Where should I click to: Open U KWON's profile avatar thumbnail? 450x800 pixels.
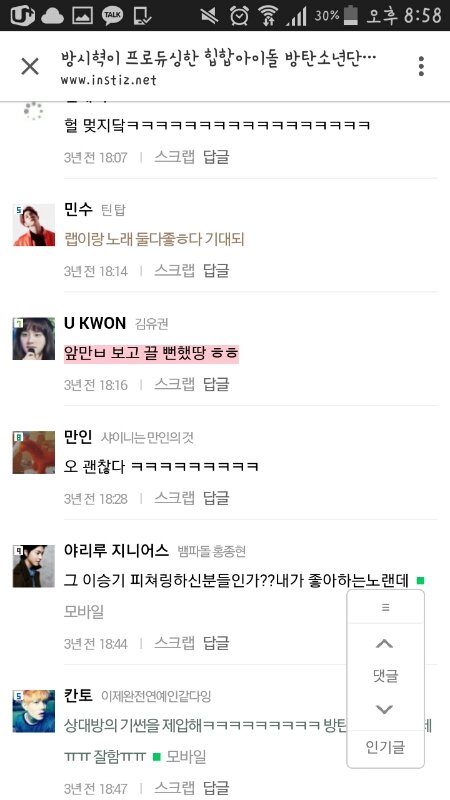pyautogui.click(x=34, y=339)
